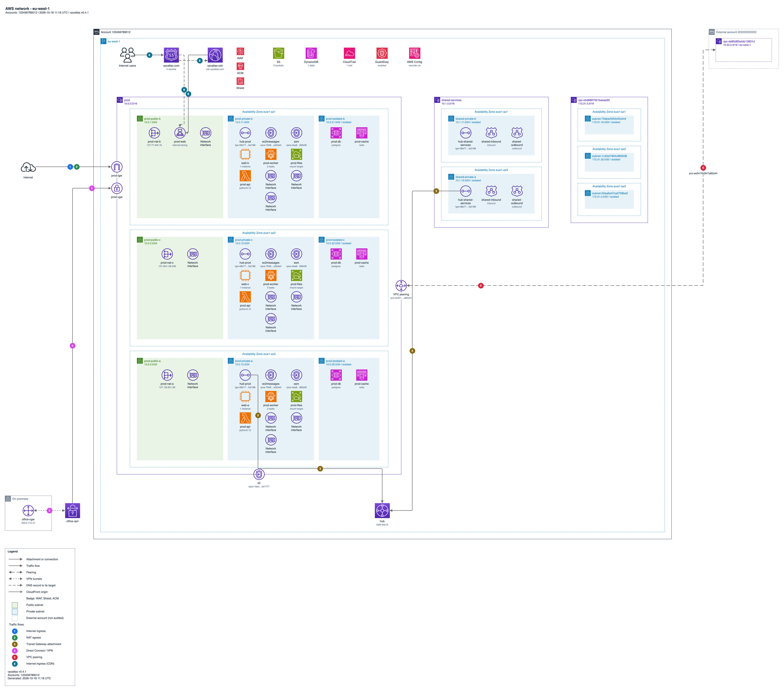Screen dimensions: 784x691
Task: Select the Internet cloud icon
Action: [28, 167]
